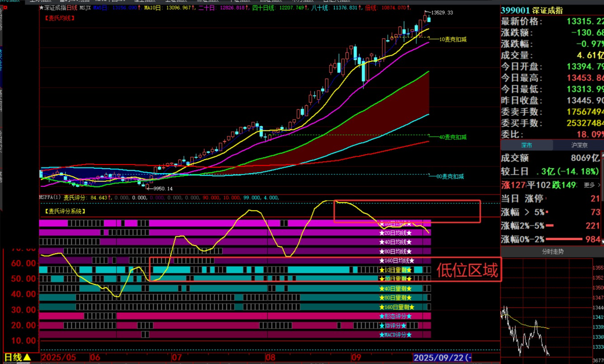This screenshot has width=604, height=364.
Task: Select the ★160日均线★ row label
Action: click(397, 260)
